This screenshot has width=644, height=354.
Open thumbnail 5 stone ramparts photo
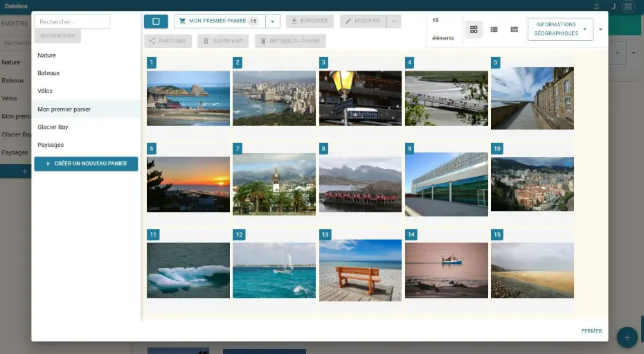point(533,98)
